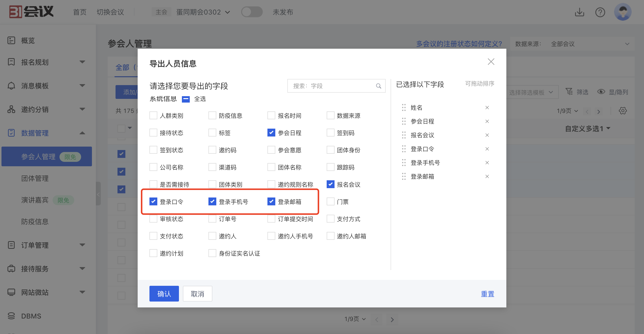The image size is (644, 334).
Task: Close the 导出人员信息 dialog
Action: pos(491,61)
